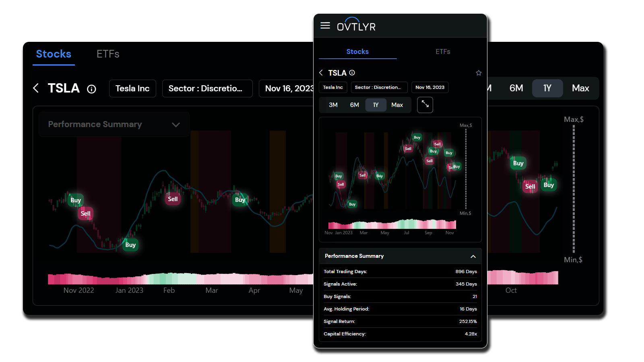This screenshot has height=362, width=644.
Task: Open the hamburger menu in mobile view
Action: (325, 26)
